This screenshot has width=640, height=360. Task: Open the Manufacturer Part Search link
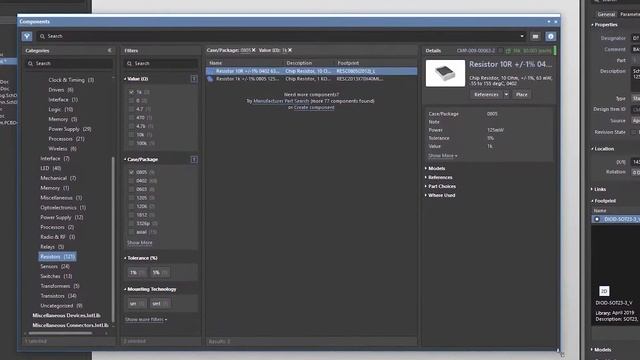tap(281, 101)
